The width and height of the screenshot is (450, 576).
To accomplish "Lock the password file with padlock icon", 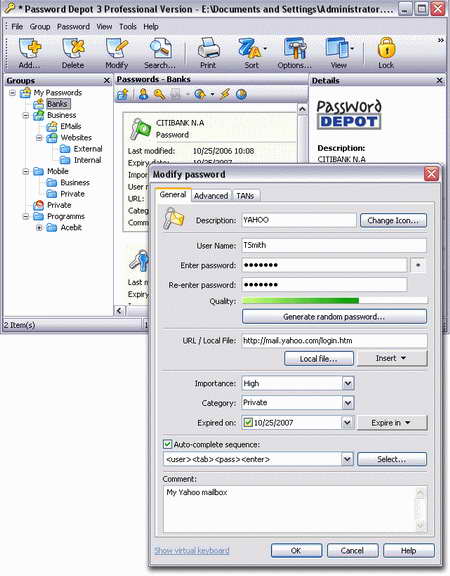I will point(386,53).
